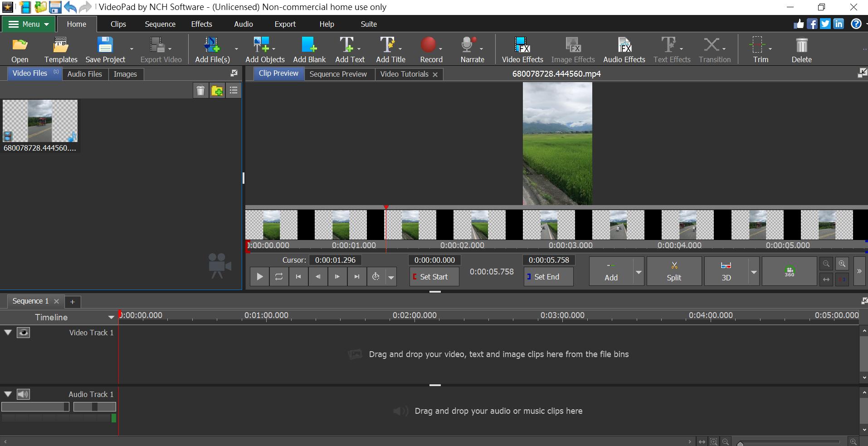
Task: Switch to the Sequence Preview tab
Action: click(x=338, y=74)
